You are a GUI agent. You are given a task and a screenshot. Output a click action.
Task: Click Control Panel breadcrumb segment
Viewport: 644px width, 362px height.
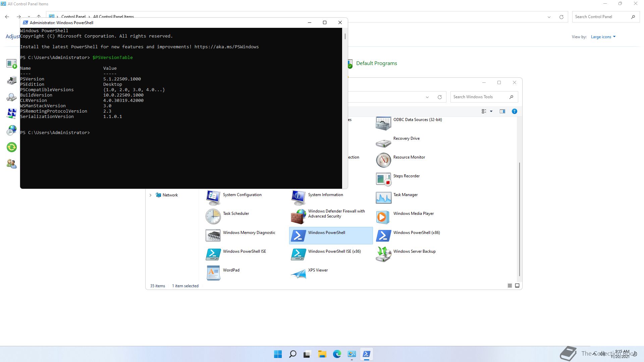[x=73, y=17]
